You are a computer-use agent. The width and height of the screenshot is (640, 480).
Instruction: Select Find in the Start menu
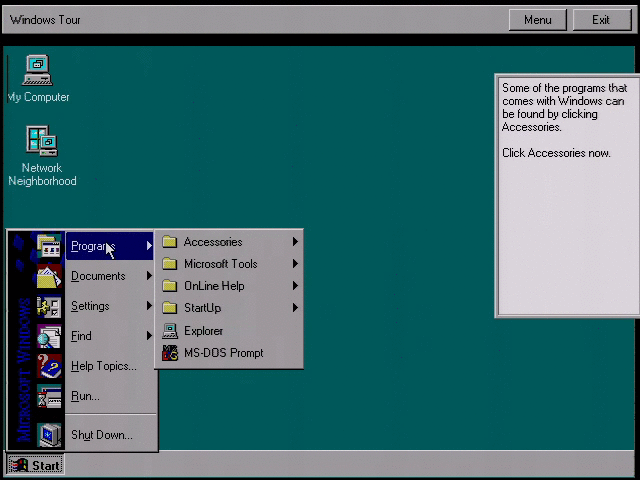pos(109,336)
